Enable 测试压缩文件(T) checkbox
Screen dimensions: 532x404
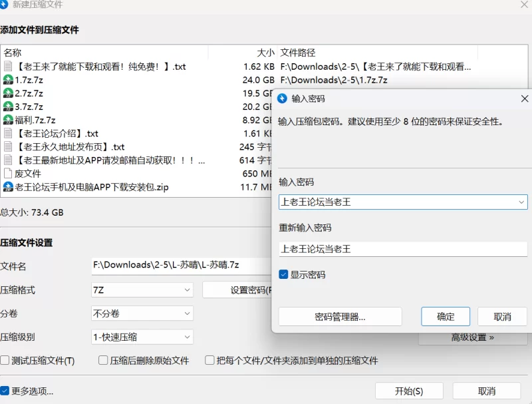tap(5, 360)
